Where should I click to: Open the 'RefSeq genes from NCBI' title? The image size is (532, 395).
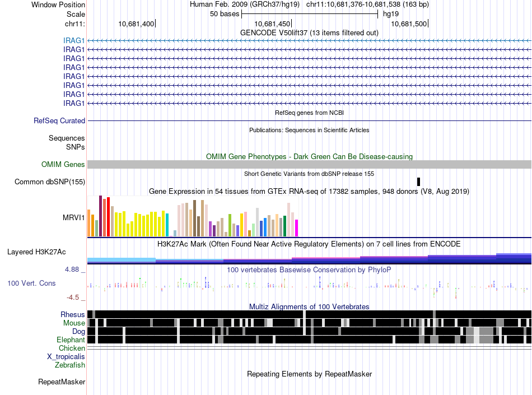click(x=309, y=113)
